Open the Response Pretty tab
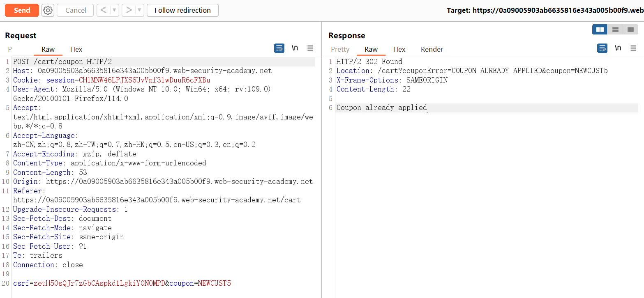 pos(340,49)
